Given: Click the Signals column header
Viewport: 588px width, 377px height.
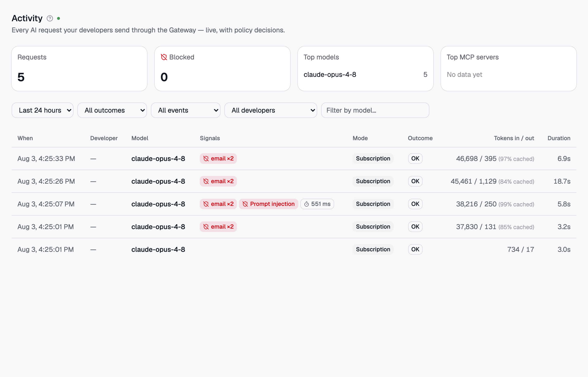Looking at the screenshot, I should (210, 138).
